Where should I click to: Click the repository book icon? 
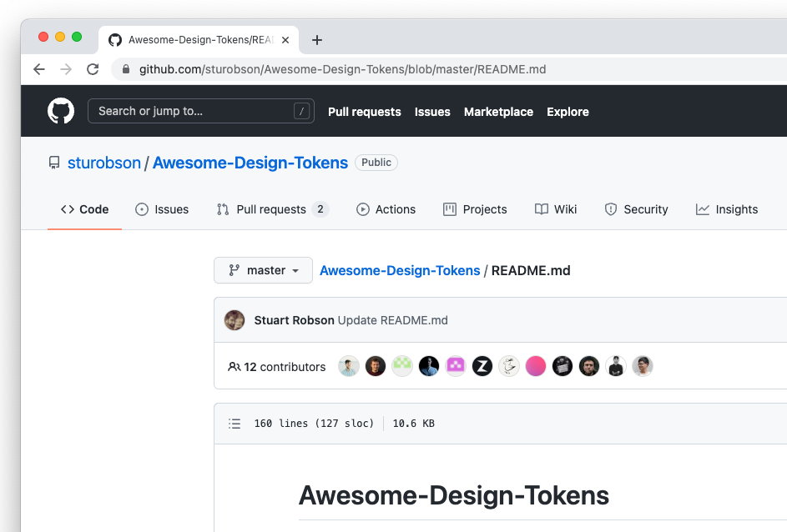tap(54, 163)
